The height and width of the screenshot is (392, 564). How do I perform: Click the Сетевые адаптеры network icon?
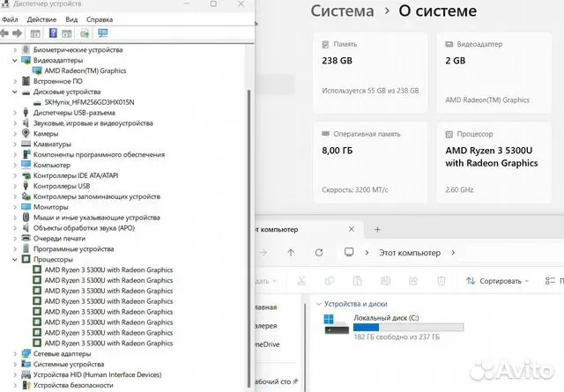pos(26,353)
